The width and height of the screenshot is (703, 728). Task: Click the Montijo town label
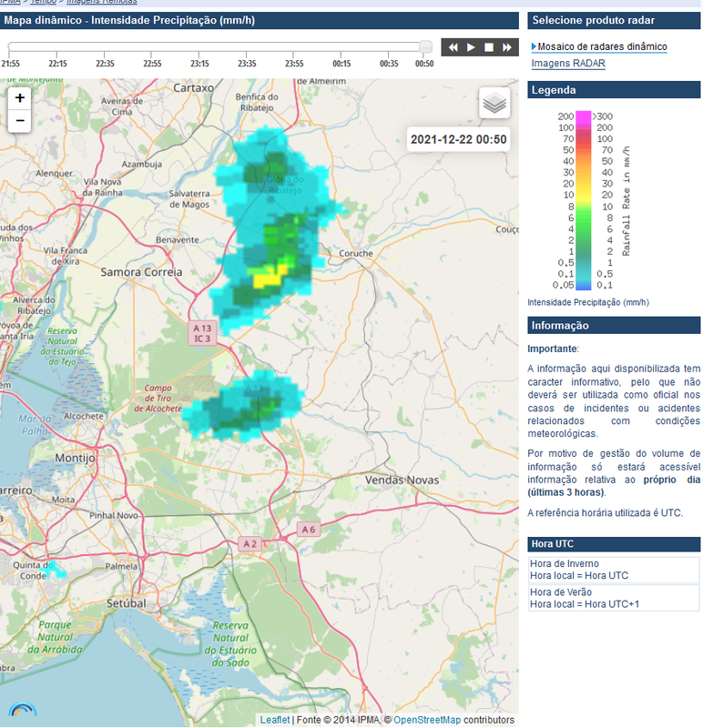coord(75,459)
